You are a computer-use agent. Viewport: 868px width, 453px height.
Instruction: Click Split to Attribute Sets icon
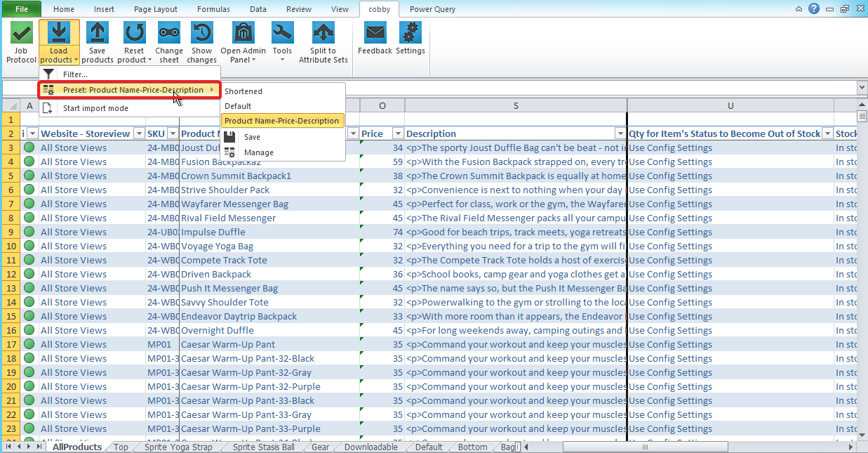[323, 33]
